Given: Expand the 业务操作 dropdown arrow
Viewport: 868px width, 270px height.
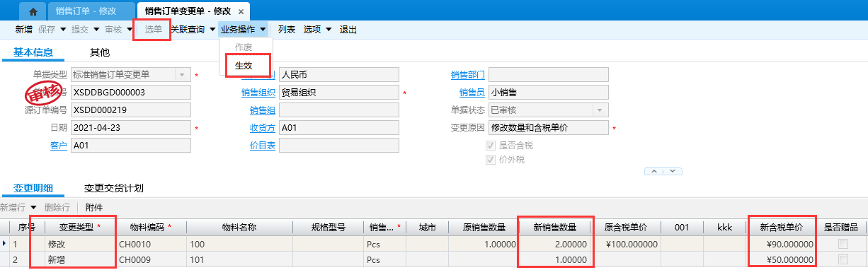Looking at the screenshot, I should coord(263,30).
